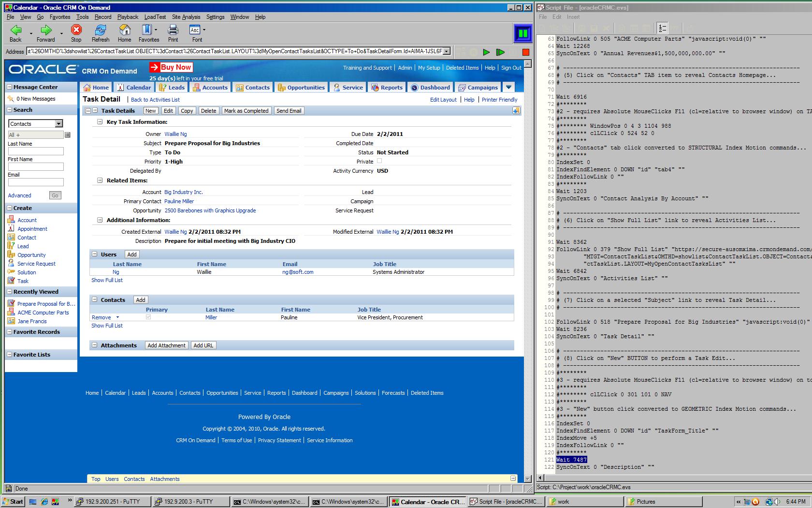The height and width of the screenshot is (508, 812).
Task: Click the red stop-recording square
Action: point(526,52)
